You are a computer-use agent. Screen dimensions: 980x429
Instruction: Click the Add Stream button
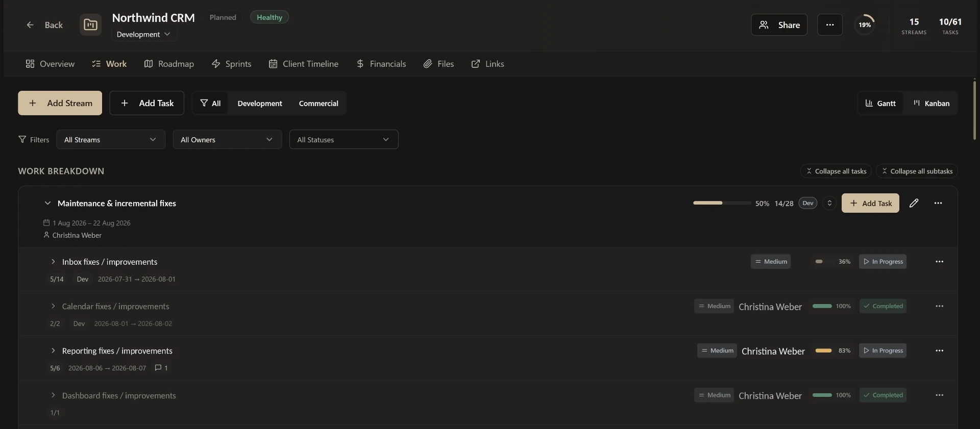tap(60, 103)
